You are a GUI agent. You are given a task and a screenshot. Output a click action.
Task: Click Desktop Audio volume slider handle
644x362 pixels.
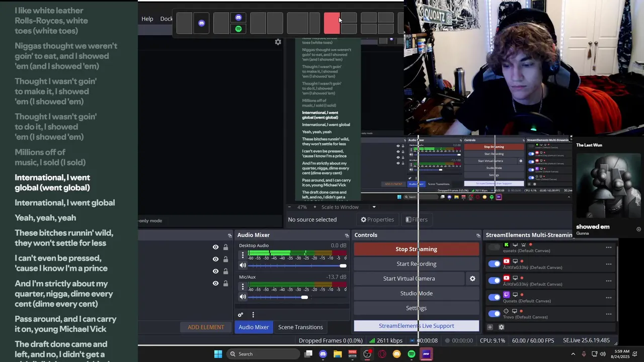(x=343, y=265)
